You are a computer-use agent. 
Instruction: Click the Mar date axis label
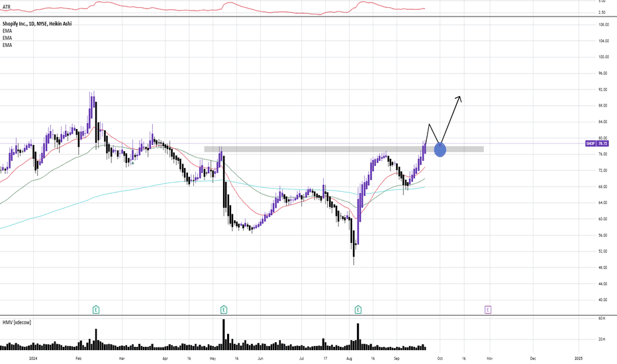coord(122,359)
